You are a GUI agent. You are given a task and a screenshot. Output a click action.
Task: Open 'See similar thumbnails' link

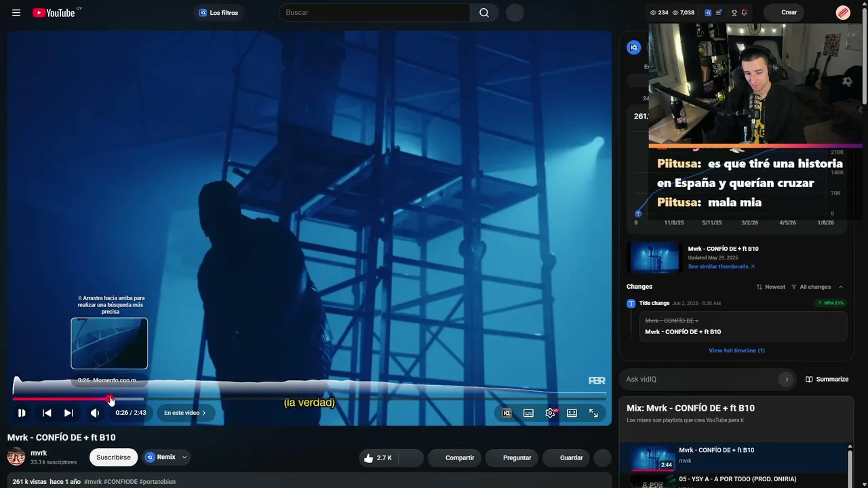pos(722,267)
